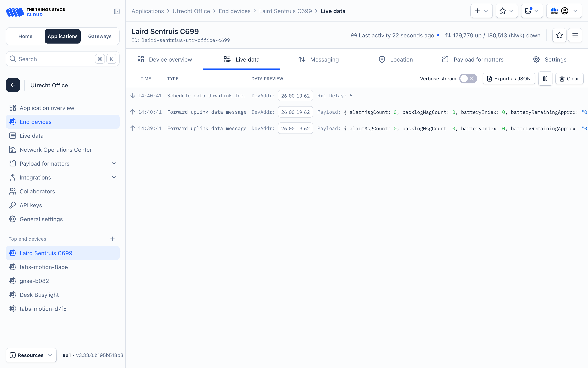Click "Schedule data downlink for…" event text
588x368 pixels.
(207, 96)
